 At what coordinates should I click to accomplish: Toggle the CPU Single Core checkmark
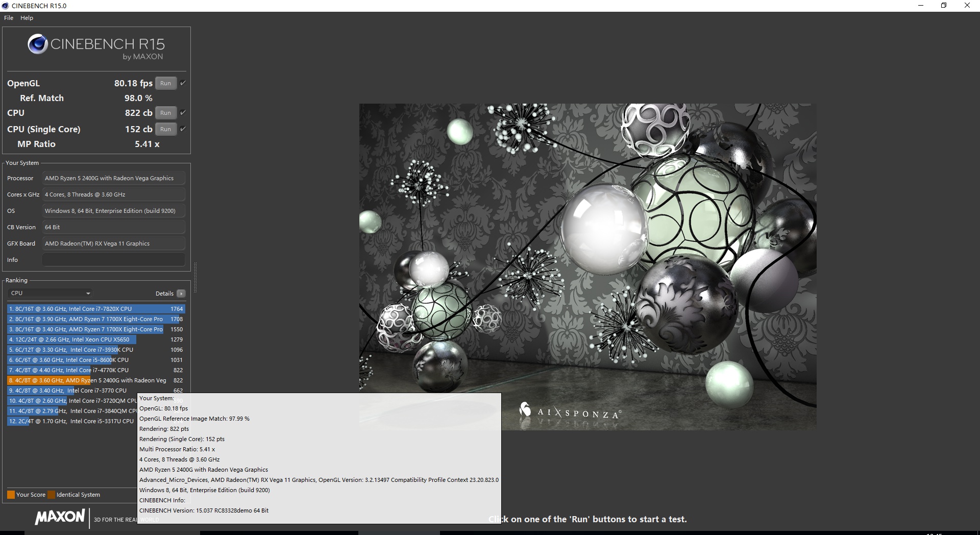(183, 129)
